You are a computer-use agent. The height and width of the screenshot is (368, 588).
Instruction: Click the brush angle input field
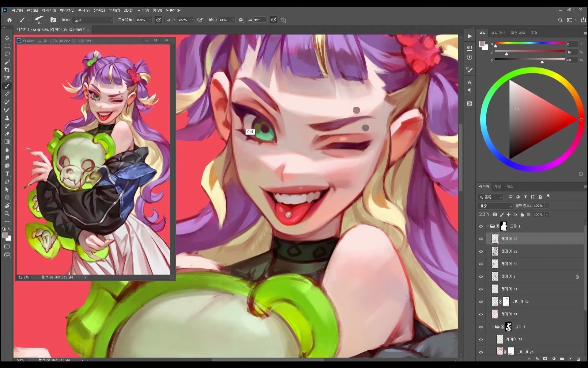point(259,20)
